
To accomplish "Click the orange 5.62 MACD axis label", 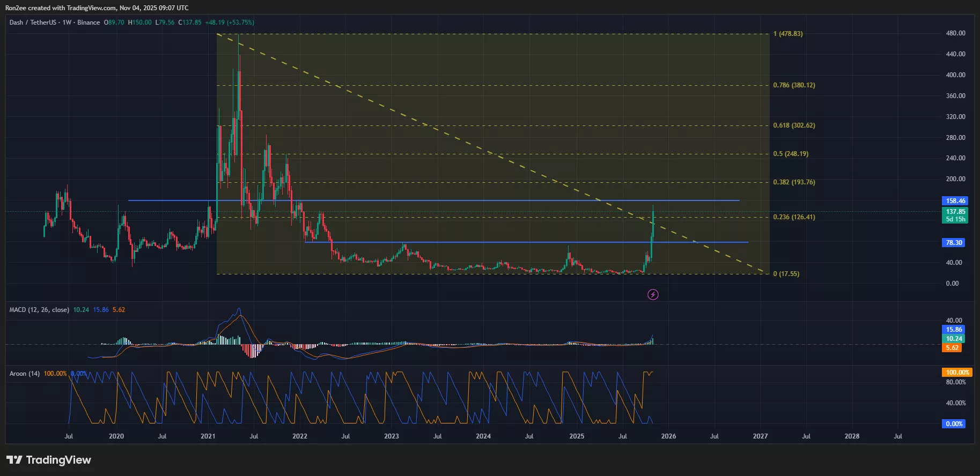I will [x=952, y=348].
